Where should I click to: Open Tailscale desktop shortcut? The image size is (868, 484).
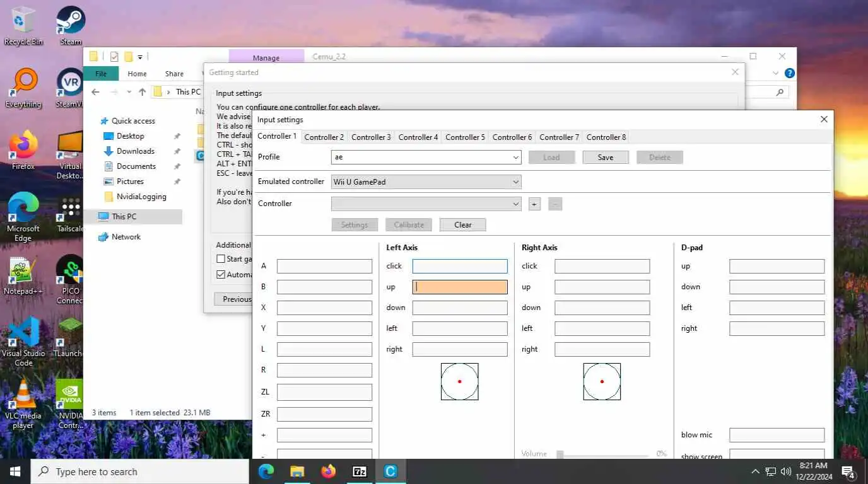[69, 212]
